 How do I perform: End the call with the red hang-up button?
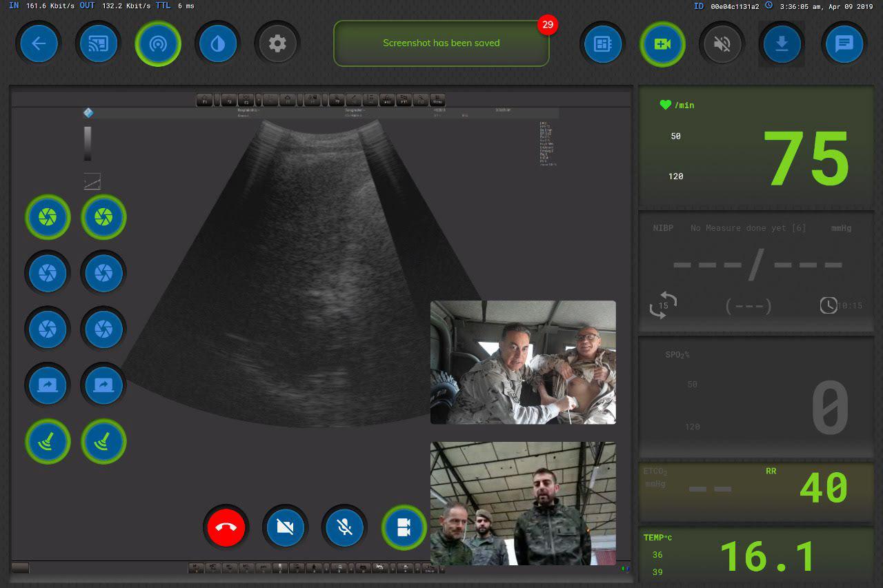[x=226, y=527]
